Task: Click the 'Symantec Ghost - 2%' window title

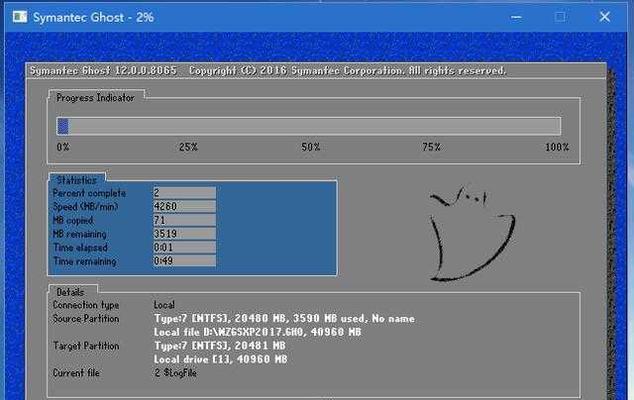Action: 93,17
